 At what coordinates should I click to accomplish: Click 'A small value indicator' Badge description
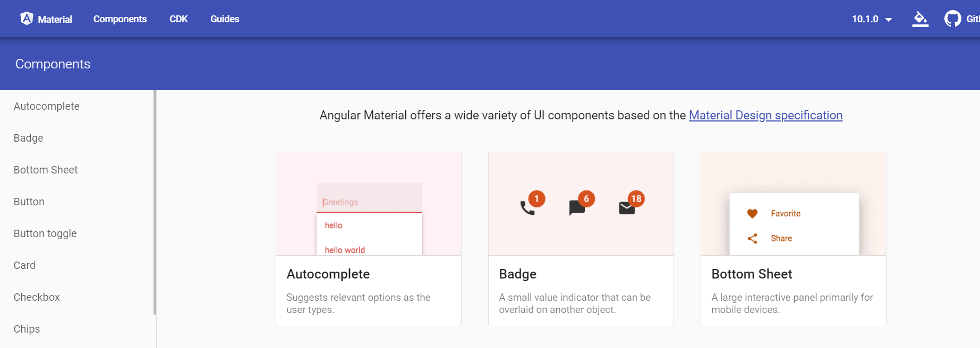575,303
